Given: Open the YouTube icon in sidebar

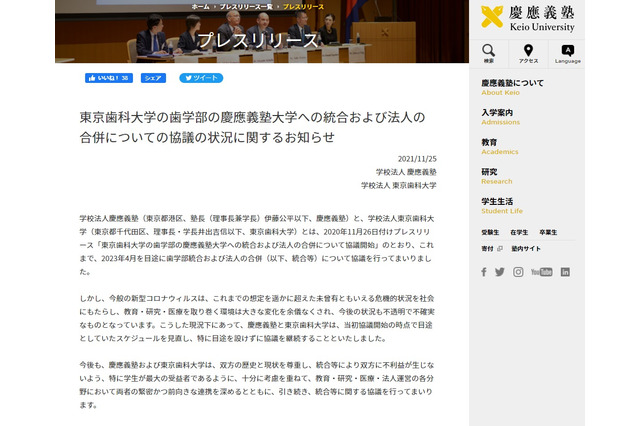Looking at the screenshot, I should [x=542, y=272].
